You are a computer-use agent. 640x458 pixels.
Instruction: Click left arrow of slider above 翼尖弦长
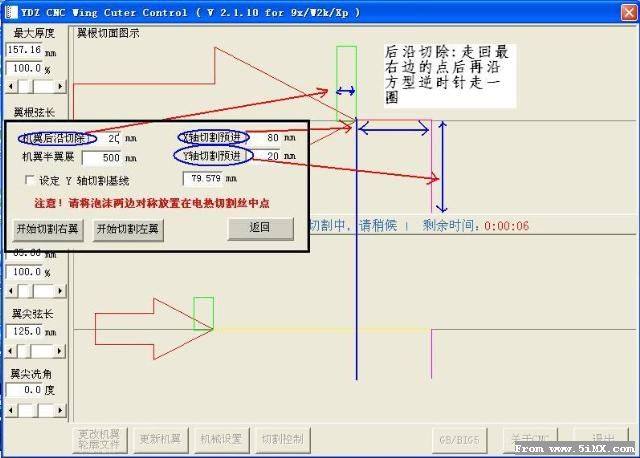[11, 291]
